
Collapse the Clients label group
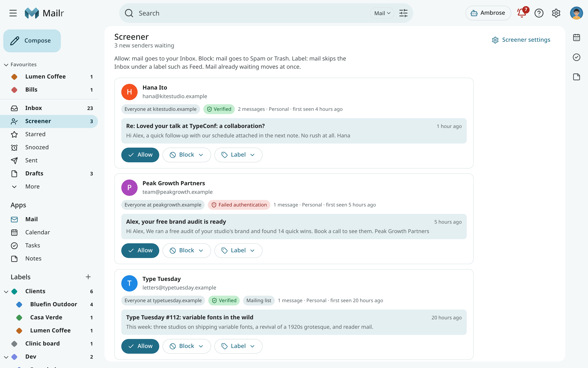pyautogui.click(x=6, y=291)
